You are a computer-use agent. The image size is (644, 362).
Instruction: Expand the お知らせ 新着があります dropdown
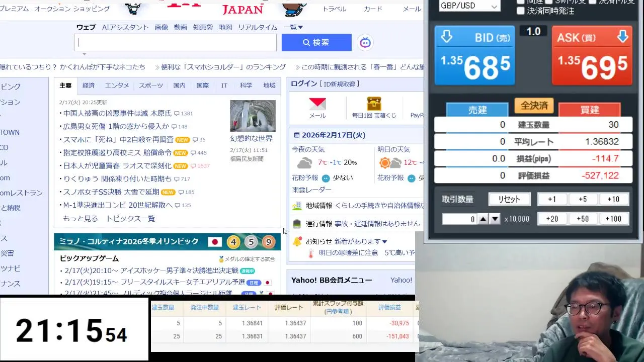(x=360, y=241)
